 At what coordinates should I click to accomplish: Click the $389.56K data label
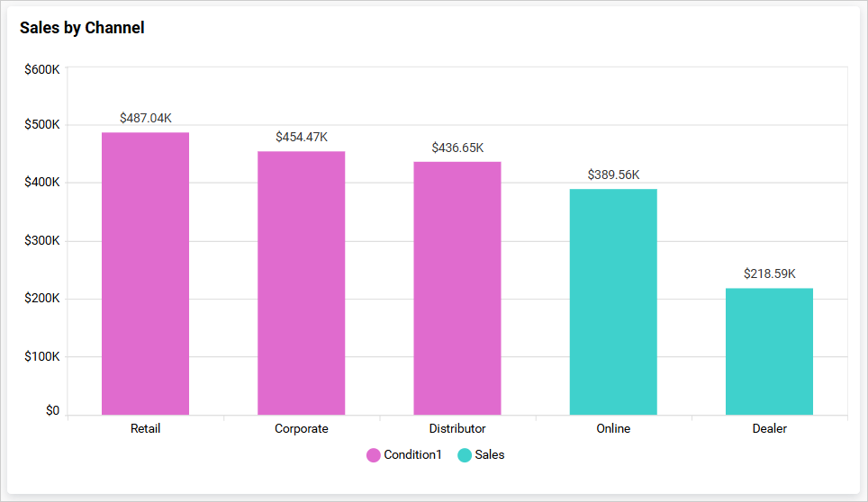613,175
